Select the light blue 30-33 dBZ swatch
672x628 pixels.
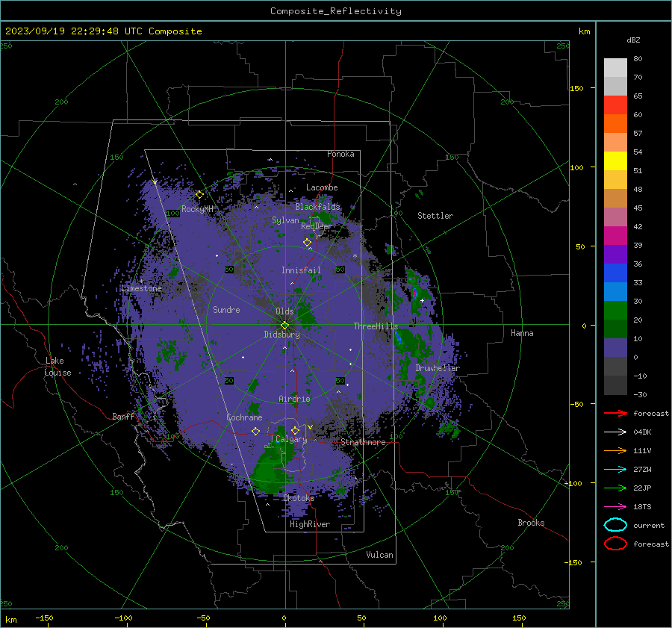point(615,291)
